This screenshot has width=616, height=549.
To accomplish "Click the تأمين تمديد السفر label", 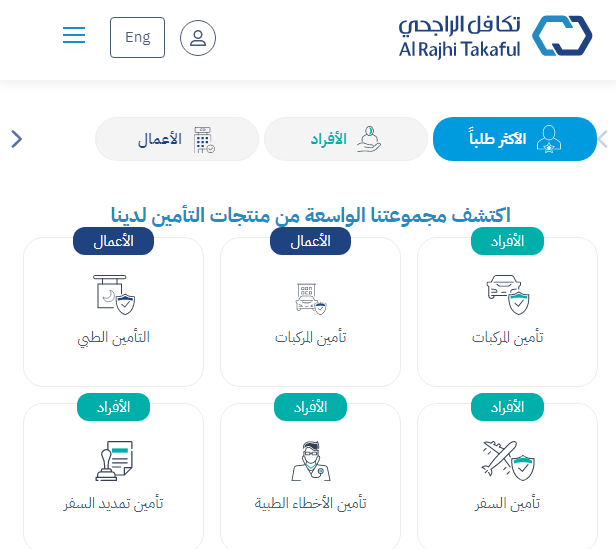I will coord(114,503).
